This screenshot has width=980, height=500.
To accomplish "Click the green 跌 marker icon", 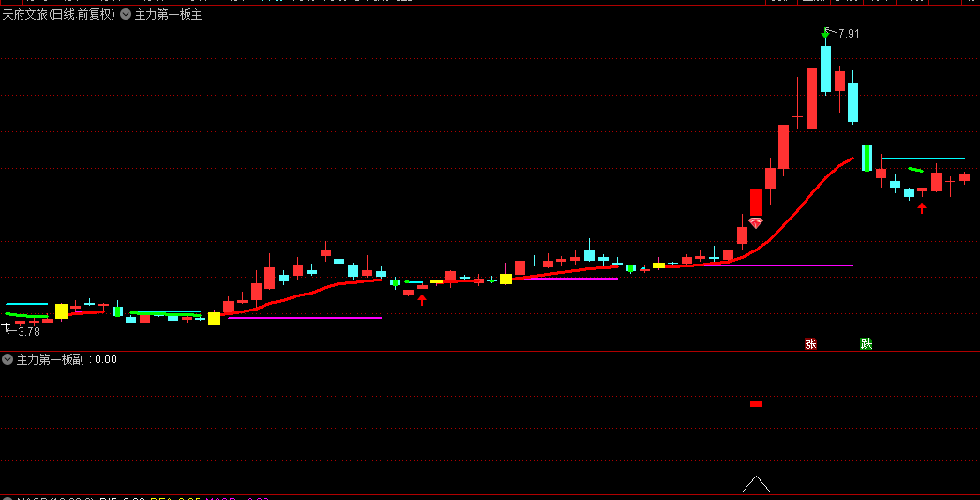I will coord(867,343).
